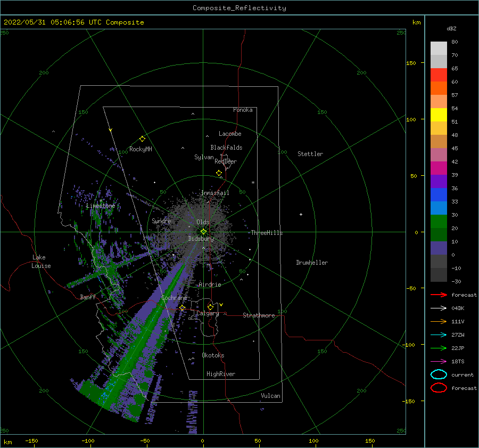Click the yellow diamond marker below RedDeer
The width and height of the screenshot is (479, 448).
tap(219, 173)
